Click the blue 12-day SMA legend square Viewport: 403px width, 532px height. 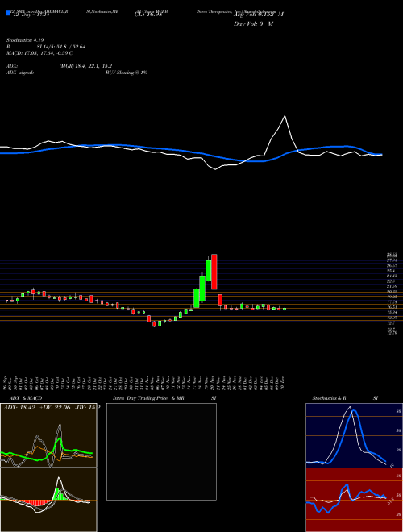pos(8,14)
